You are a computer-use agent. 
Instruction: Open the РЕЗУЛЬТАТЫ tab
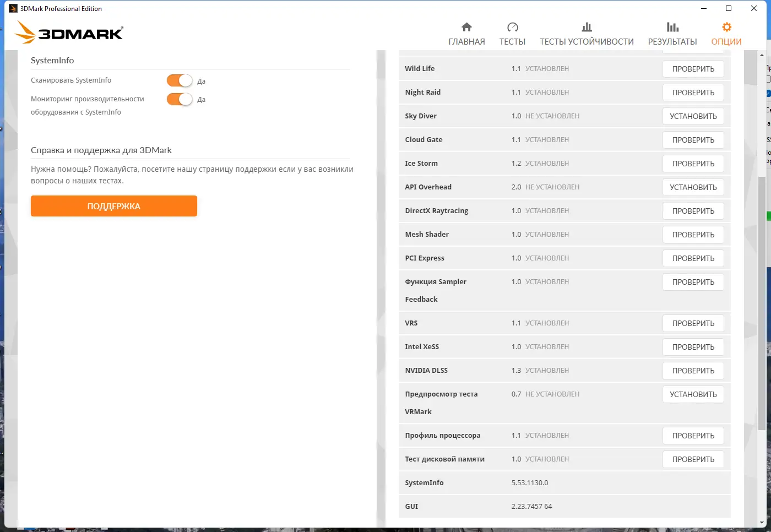[672, 34]
